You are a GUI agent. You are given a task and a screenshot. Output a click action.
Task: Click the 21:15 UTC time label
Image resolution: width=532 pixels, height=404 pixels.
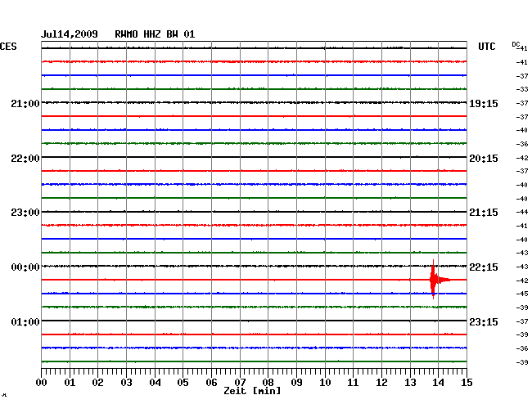click(484, 213)
